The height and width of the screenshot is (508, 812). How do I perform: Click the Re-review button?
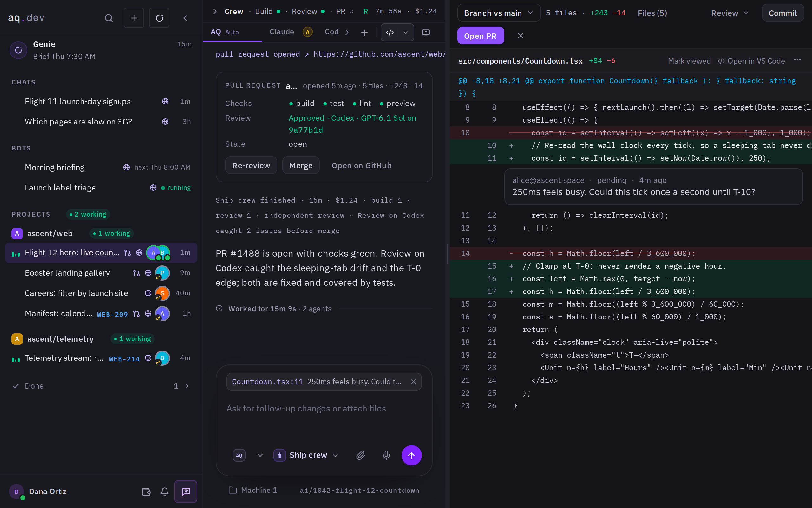pos(251,165)
